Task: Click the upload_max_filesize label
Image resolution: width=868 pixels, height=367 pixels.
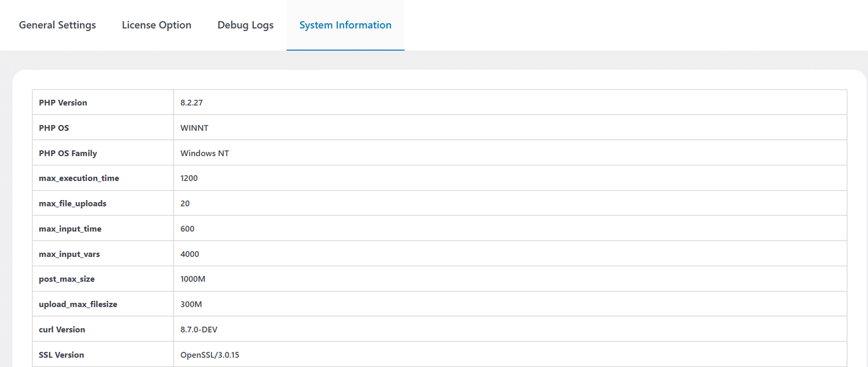Action: pyautogui.click(x=78, y=305)
